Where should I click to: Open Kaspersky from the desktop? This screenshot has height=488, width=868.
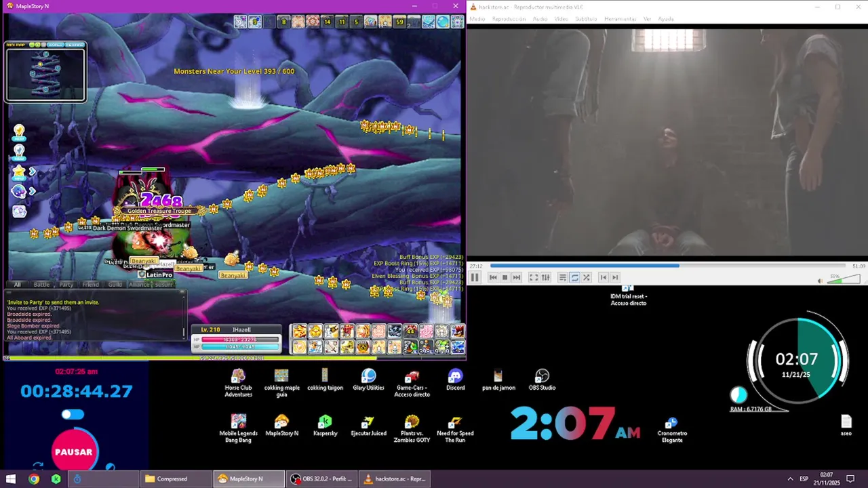(x=325, y=425)
